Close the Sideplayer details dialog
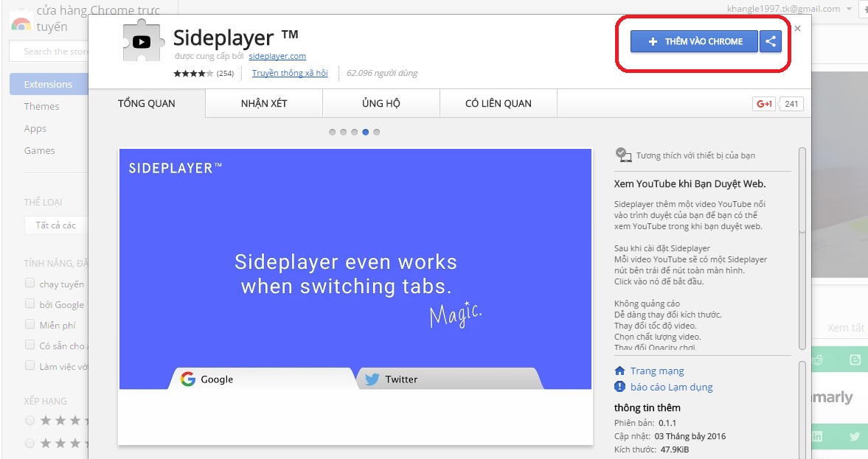This screenshot has width=868, height=459. click(x=797, y=28)
